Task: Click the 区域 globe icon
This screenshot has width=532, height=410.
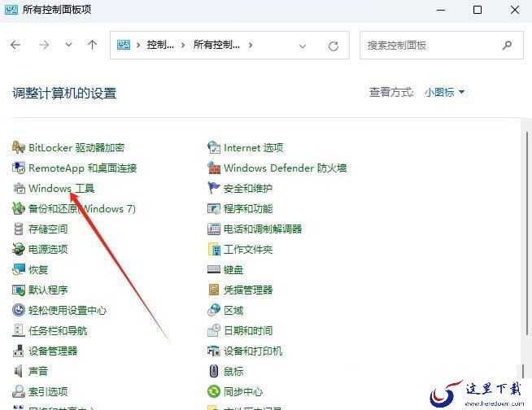Action: click(x=214, y=310)
